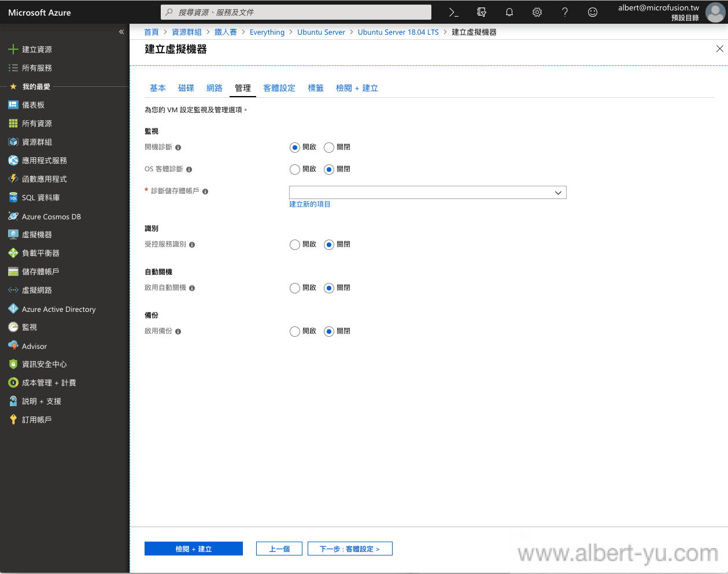Show info tooltip for 啟用備份
The width and height of the screenshot is (728, 574).
pyautogui.click(x=178, y=332)
